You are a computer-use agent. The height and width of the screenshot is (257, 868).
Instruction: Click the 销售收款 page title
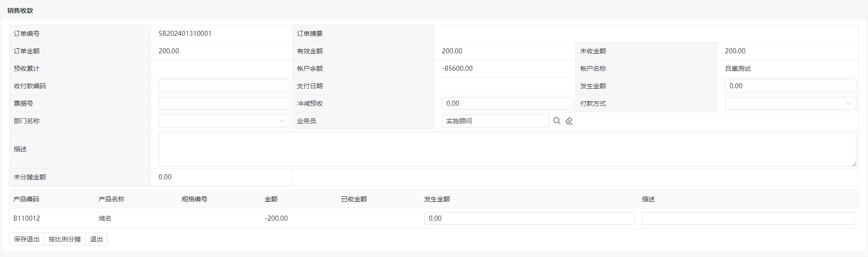coord(20,11)
